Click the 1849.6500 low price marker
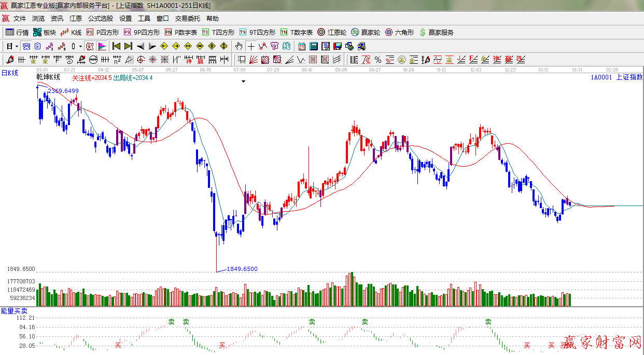 tap(242, 269)
